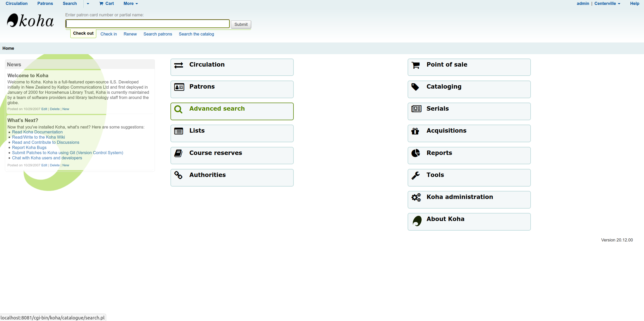
Task: Select the Search the catalog tab
Action: tap(196, 34)
